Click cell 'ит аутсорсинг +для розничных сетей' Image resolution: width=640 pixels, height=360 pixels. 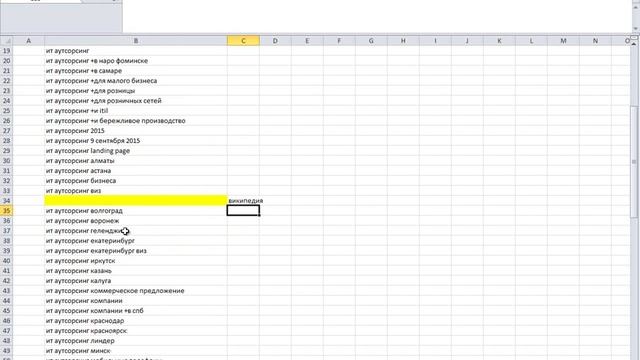tap(136, 101)
